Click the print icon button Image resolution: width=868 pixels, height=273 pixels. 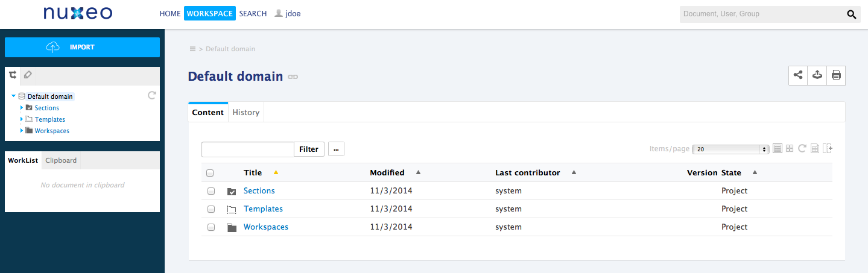tap(836, 75)
